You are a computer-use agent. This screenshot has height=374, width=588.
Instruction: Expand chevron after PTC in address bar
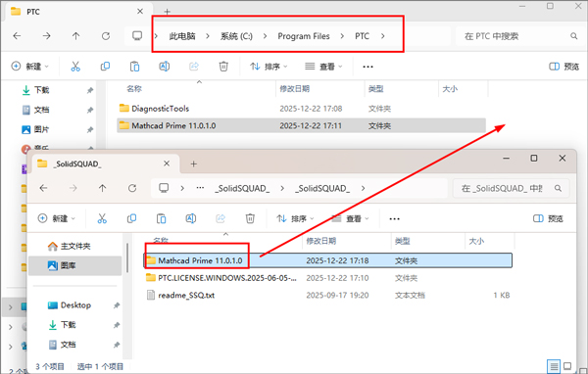tap(383, 36)
